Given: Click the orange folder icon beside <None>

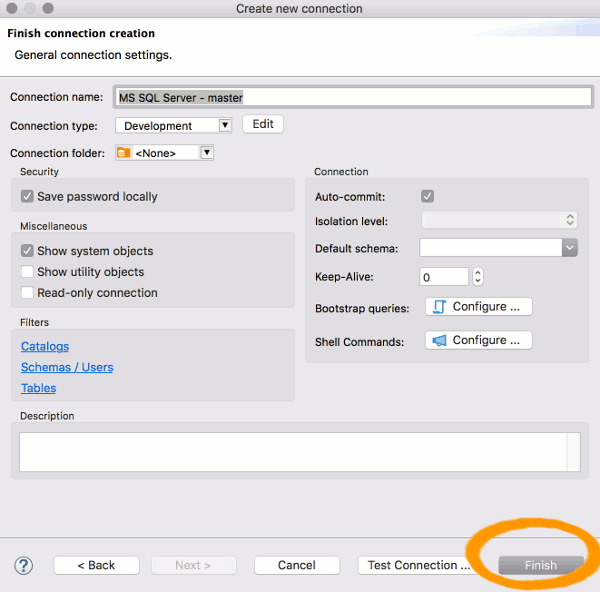Looking at the screenshot, I should point(123,153).
